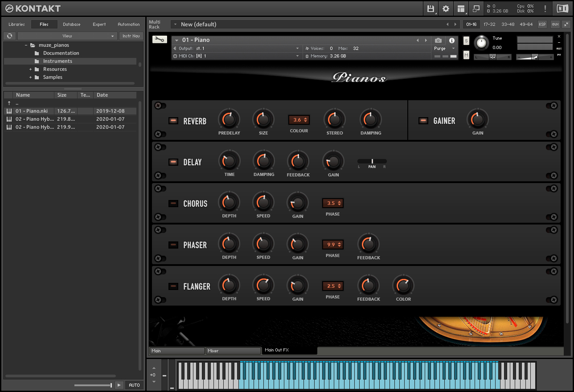Open instrument edit mode wrench icon
Screen dimensions: 574x392
coord(160,39)
